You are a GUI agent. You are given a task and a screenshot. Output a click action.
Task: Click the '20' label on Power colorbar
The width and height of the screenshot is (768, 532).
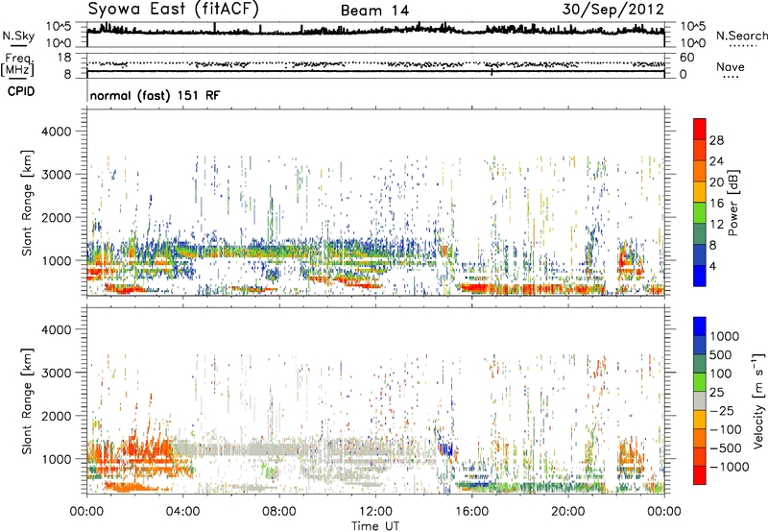tap(716, 182)
